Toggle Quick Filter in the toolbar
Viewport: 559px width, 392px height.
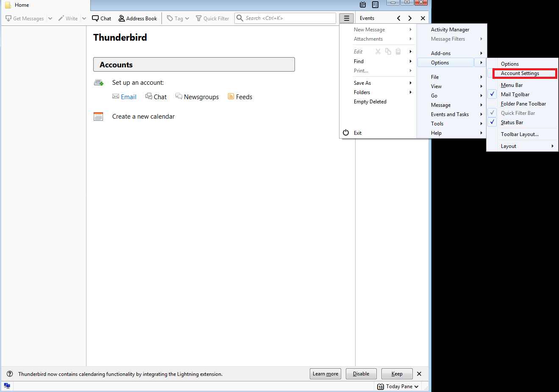coord(212,18)
